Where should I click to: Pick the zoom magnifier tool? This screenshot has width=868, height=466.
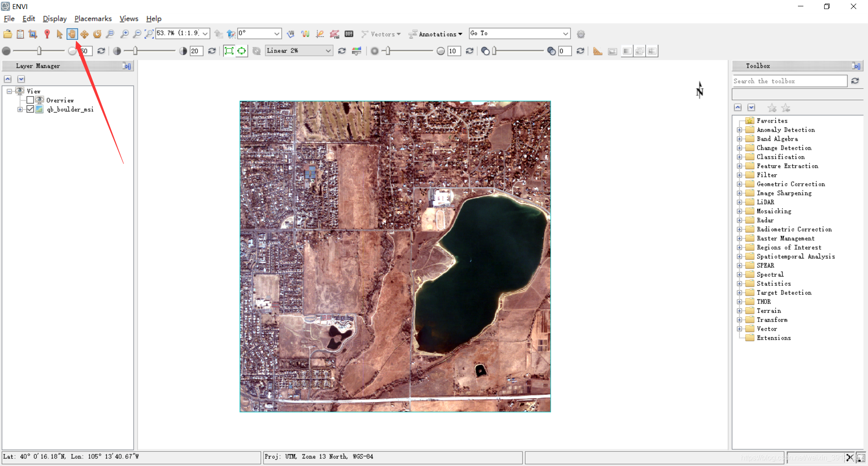pyautogui.click(x=110, y=34)
